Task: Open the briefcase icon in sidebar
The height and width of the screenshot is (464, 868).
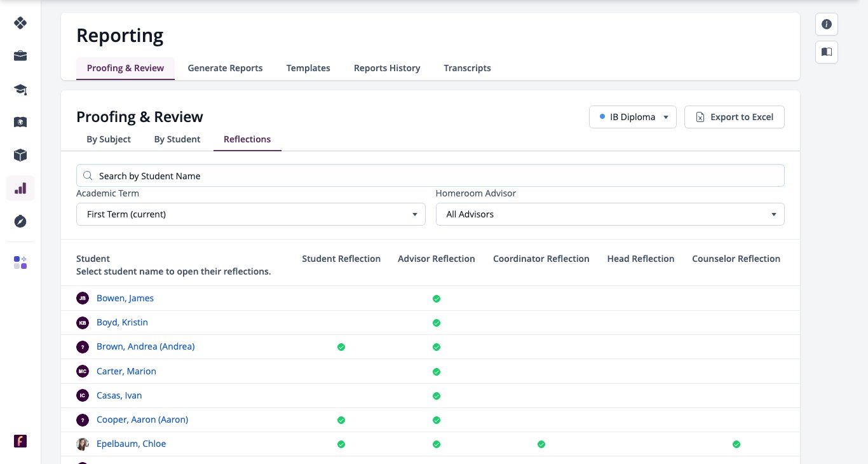Action: tap(20, 56)
